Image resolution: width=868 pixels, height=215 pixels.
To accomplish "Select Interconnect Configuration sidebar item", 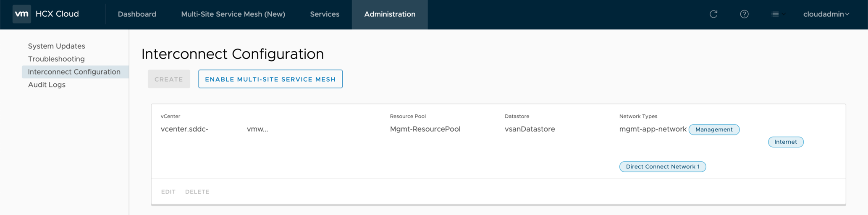I will (74, 72).
